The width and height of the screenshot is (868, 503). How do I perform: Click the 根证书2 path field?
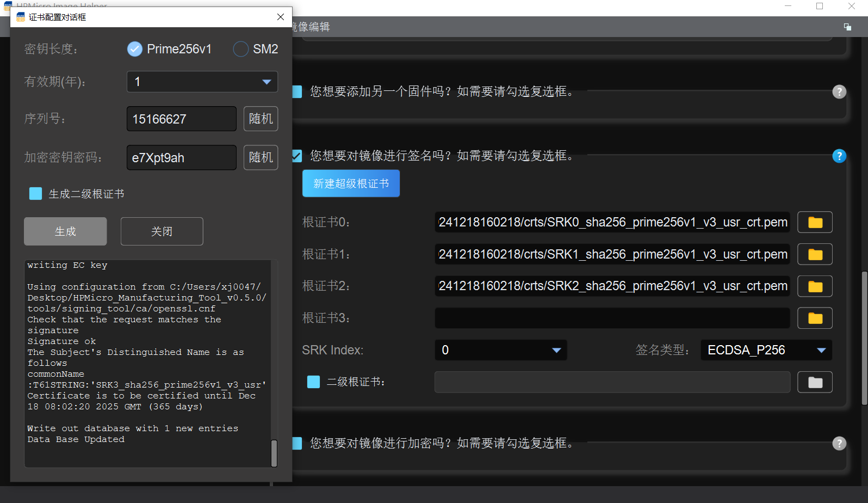pos(612,286)
